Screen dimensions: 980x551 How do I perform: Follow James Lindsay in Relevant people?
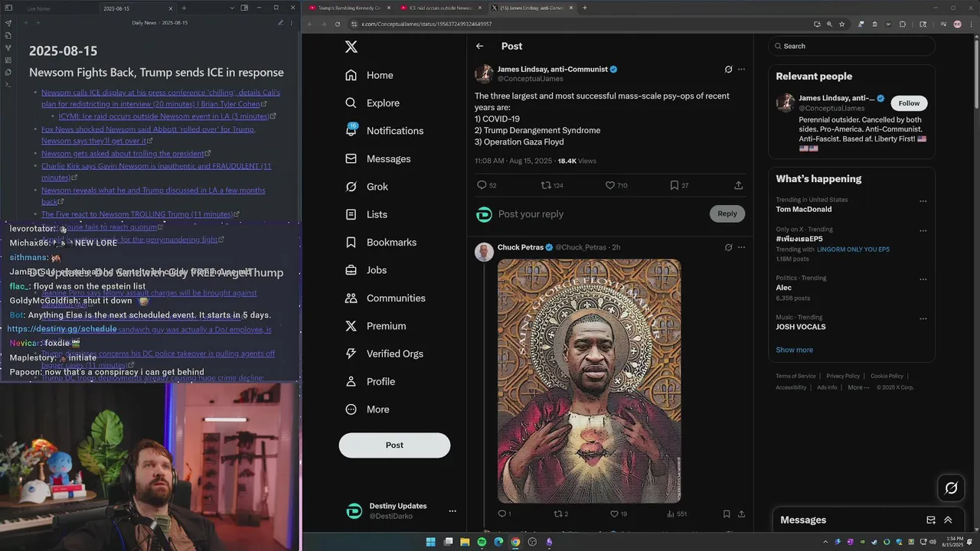pyautogui.click(x=909, y=103)
